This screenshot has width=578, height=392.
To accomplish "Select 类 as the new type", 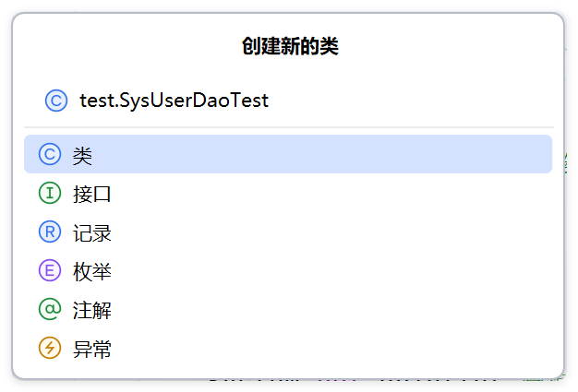I will [288, 154].
